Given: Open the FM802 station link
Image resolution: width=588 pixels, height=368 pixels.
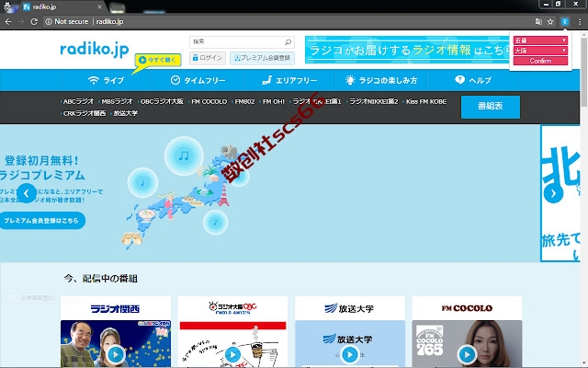Looking at the screenshot, I should (244, 101).
